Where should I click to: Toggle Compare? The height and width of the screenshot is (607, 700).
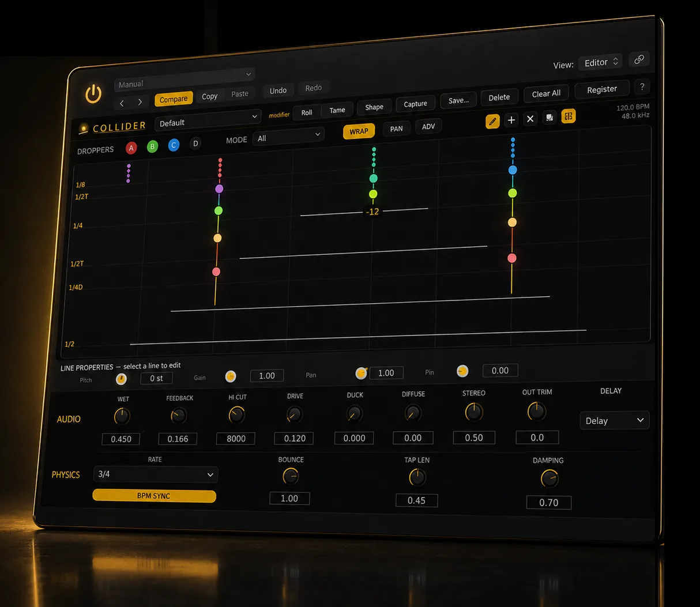[174, 99]
